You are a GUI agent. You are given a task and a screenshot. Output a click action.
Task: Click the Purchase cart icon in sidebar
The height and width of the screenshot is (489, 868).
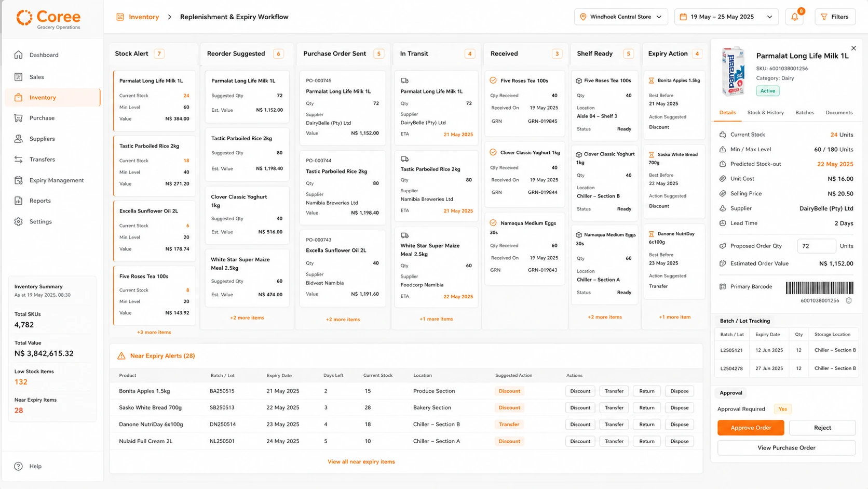19,118
